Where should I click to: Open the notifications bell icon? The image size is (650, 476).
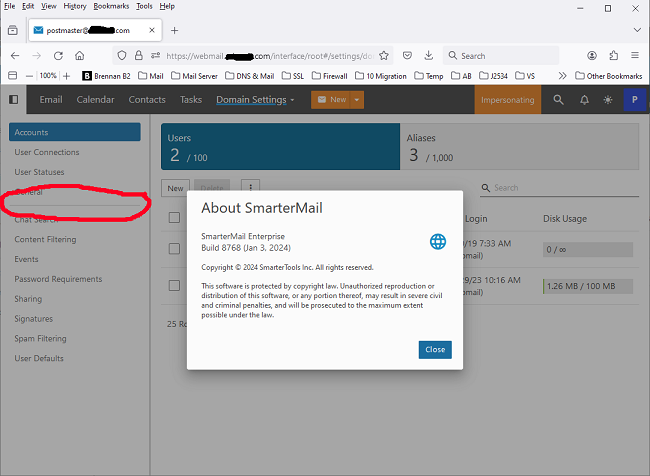point(584,100)
